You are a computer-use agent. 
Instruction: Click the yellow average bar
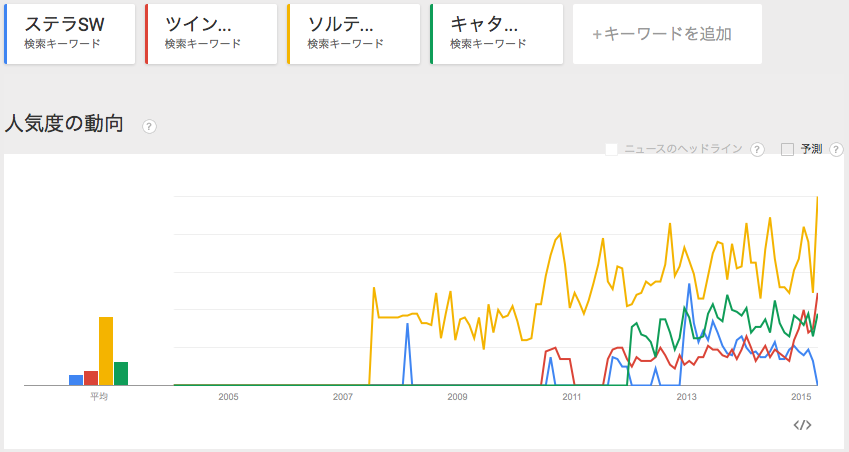point(106,351)
